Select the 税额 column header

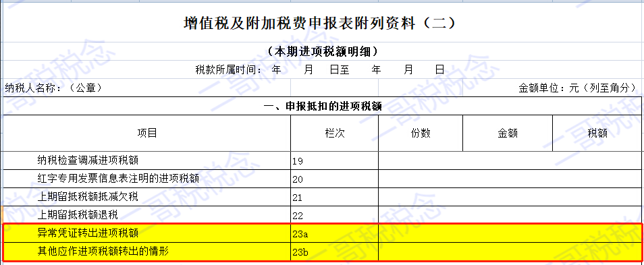(x=597, y=134)
